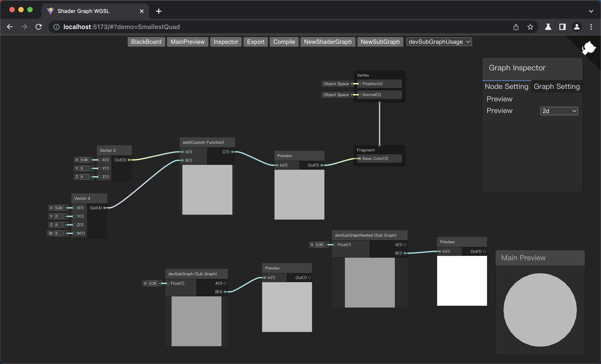Switch to the Node Setting tab
The width and height of the screenshot is (601, 364).
click(506, 86)
